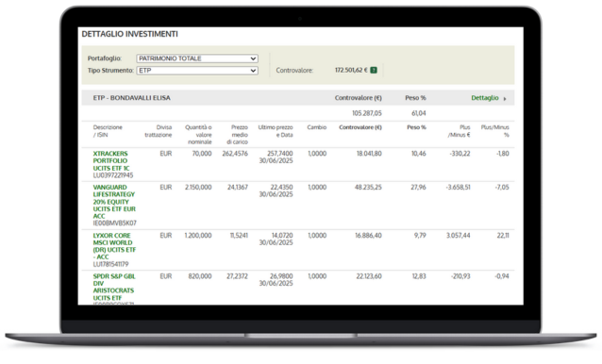Screen dimensions: 602x364
Task: Select SPDR last price 26,9800
Action: point(281,276)
